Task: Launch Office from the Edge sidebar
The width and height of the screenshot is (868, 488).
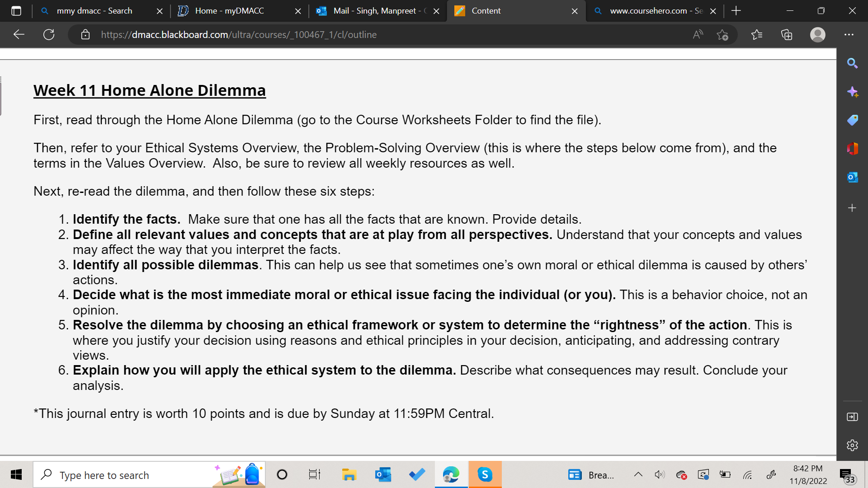Action: point(853,148)
